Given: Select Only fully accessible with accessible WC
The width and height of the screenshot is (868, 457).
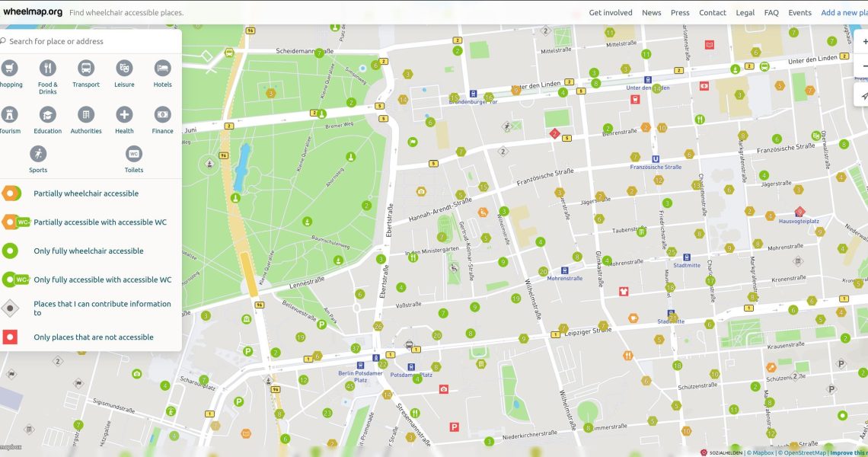Looking at the screenshot, I should coord(102,280).
